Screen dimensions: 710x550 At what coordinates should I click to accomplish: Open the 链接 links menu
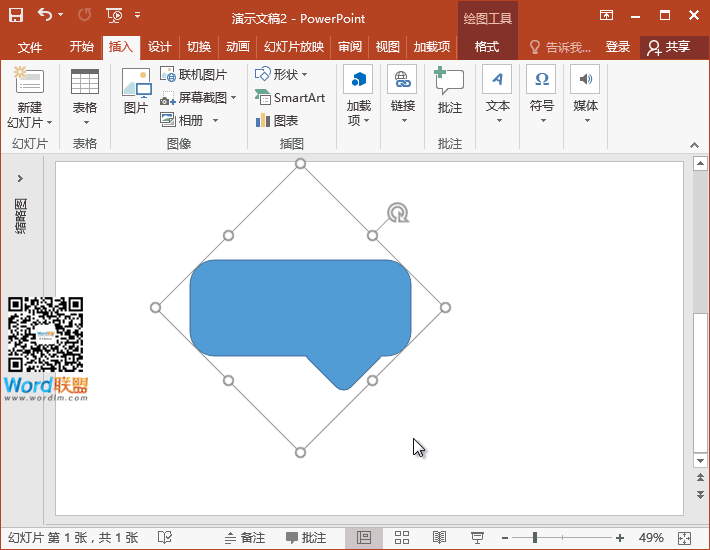[x=403, y=95]
